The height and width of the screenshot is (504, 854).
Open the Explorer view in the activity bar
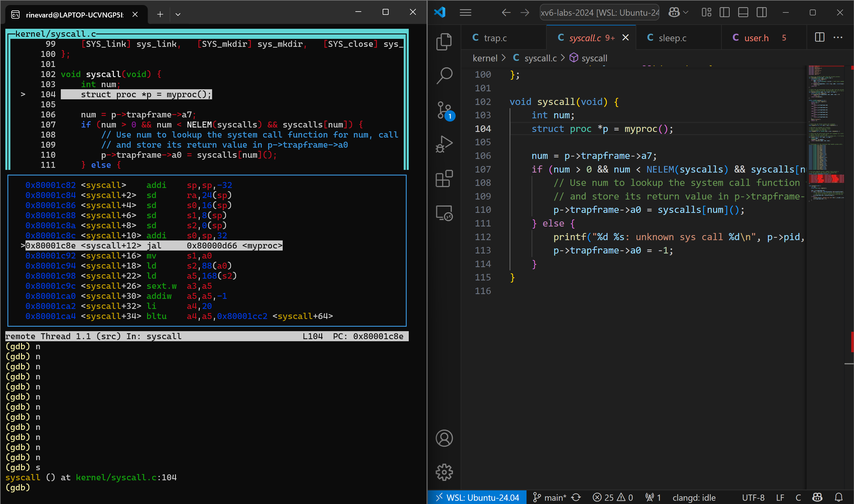coord(444,42)
